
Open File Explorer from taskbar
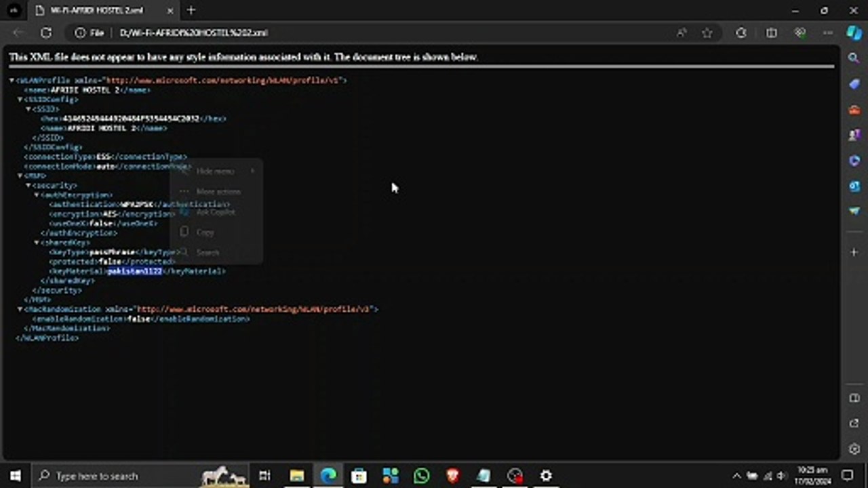[296, 476]
